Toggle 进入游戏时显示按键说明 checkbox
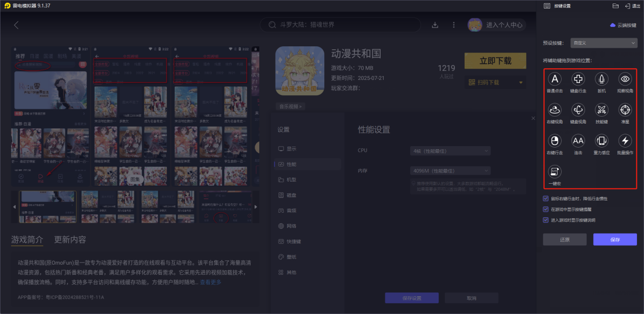 pyautogui.click(x=546, y=220)
